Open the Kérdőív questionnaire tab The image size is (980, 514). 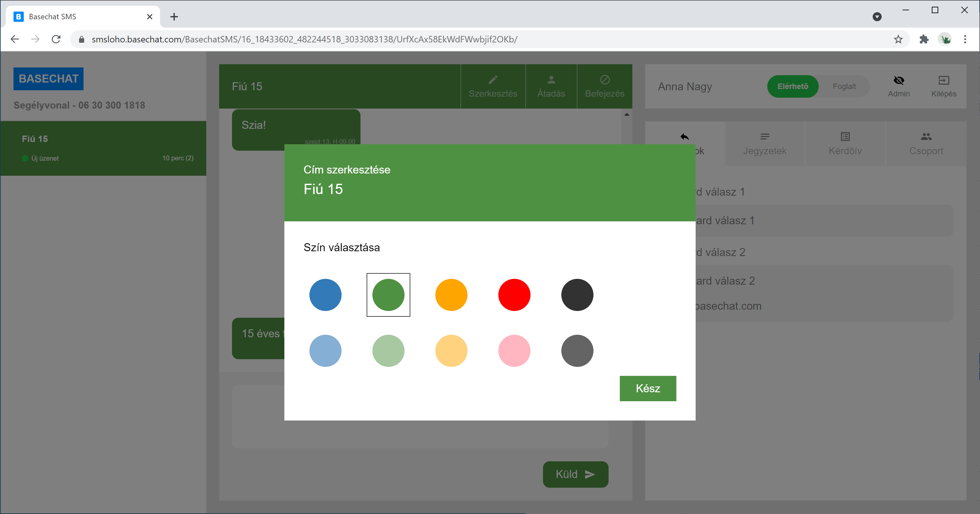point(845,143)
